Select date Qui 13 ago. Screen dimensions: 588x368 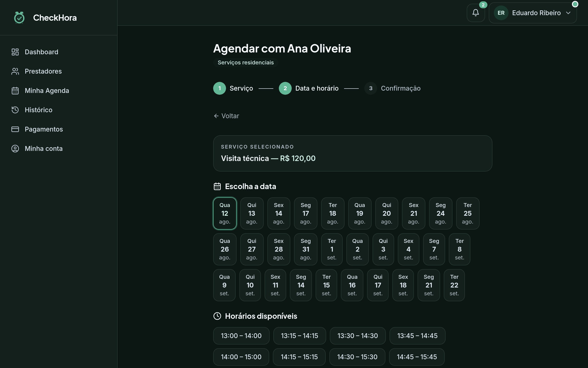tap(252, 213)
